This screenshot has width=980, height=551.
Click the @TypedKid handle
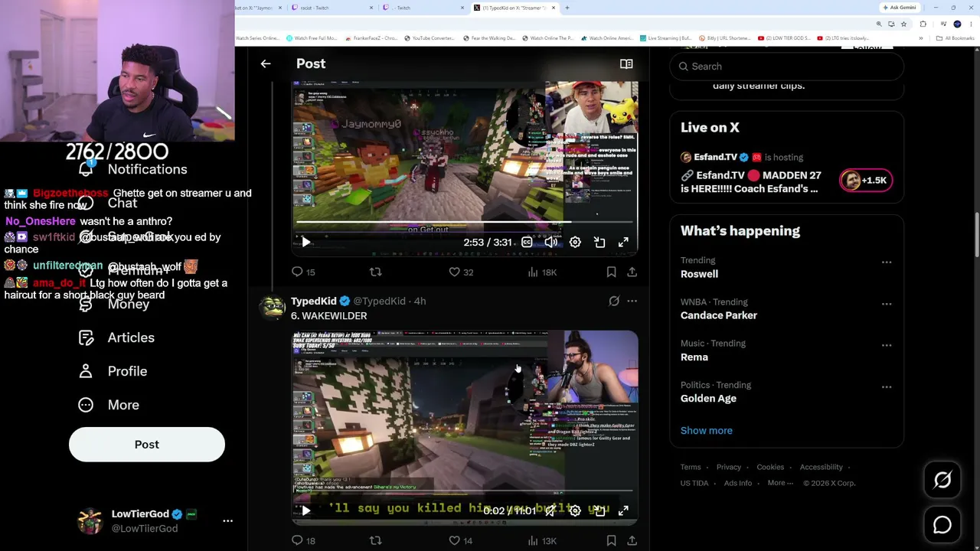point(379,301)
